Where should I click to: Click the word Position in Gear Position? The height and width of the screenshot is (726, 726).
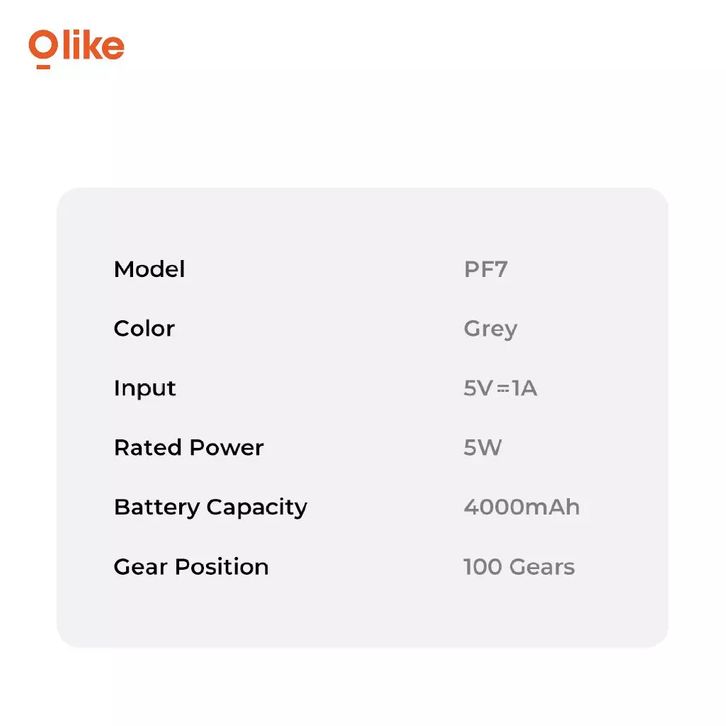click(x=222, y=567)
